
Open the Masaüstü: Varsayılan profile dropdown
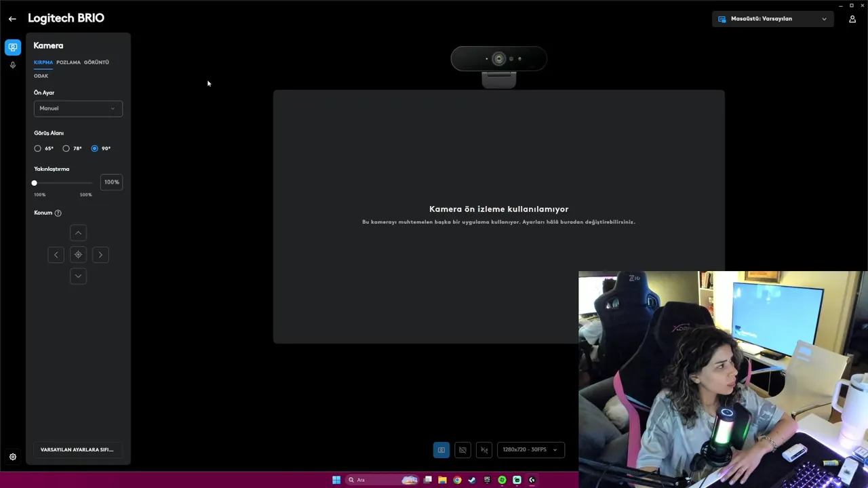pos(773,19)
